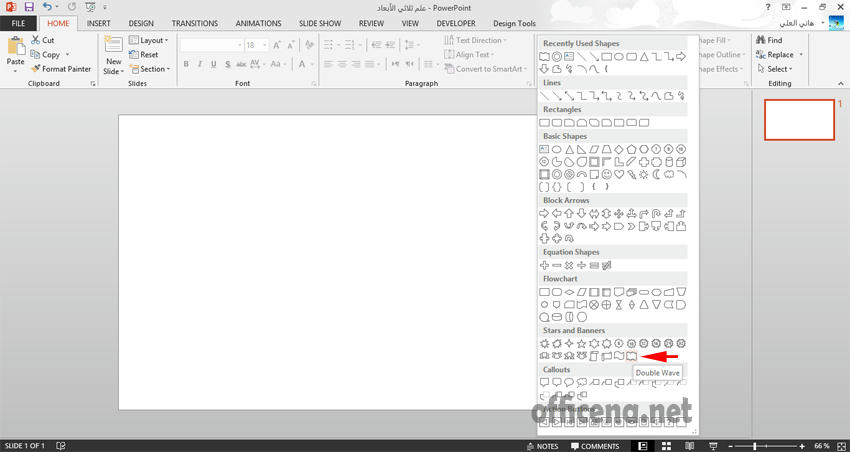This screenshot has width=850, height=452.
Task: Pick the Smiley Face basic shape
Action: (607, 174)
